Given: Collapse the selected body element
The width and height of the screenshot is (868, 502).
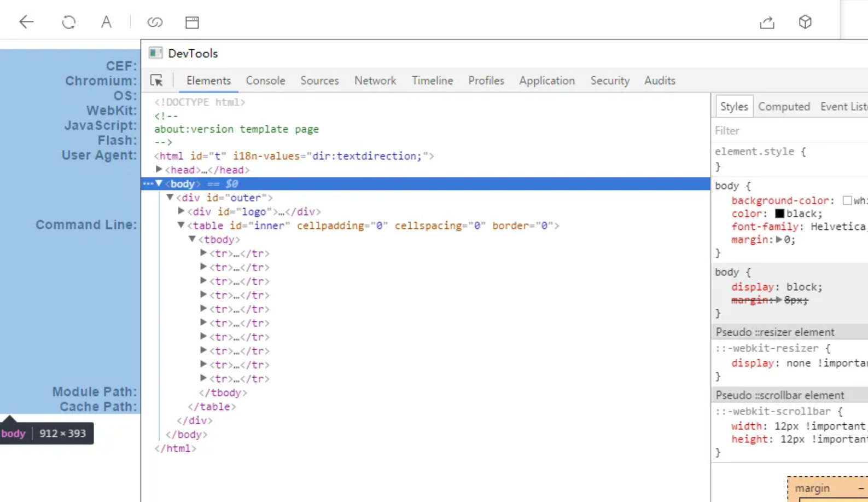Looking at the screenshot, I should [x=159, y=183].
